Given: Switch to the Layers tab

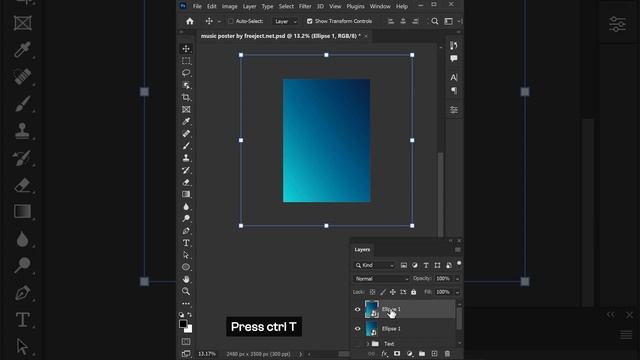Looking at the screenshot, I should point(362,249).
